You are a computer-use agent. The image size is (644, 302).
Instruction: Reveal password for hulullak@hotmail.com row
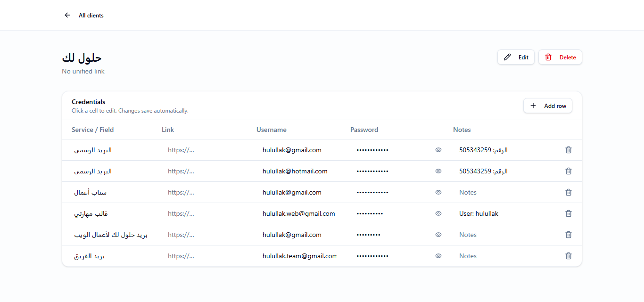tap(438, 171)
